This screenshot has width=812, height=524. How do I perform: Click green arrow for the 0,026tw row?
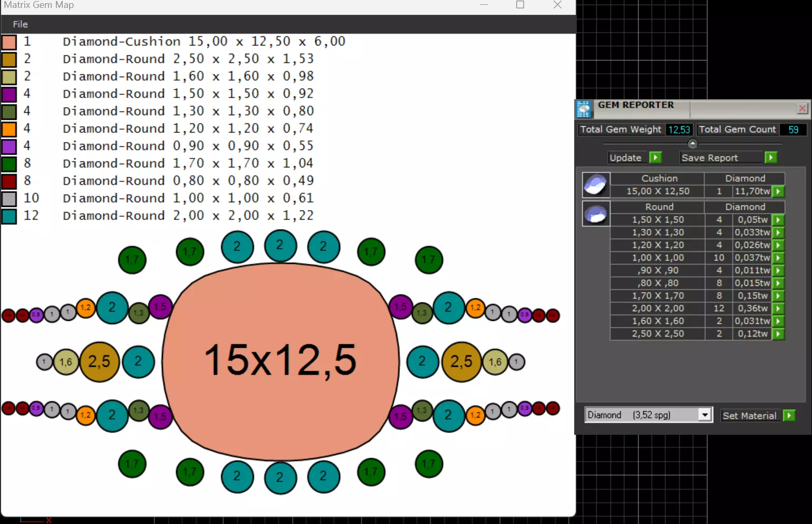(x=778, y=245)
